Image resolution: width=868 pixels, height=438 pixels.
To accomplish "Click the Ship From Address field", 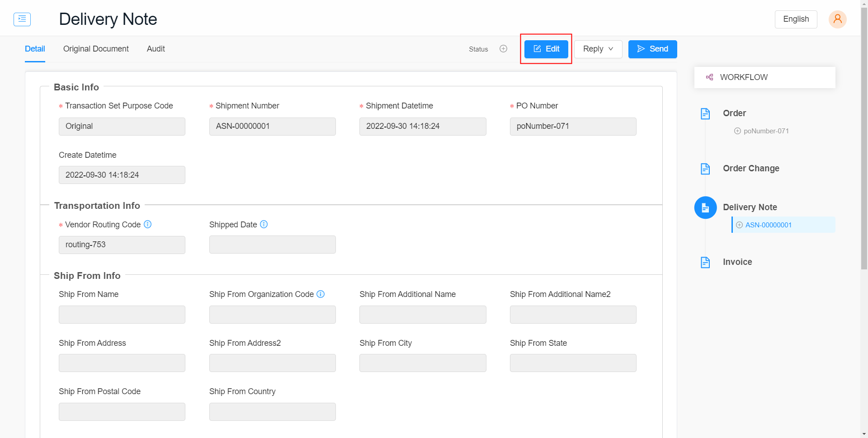I will [122, 363].
